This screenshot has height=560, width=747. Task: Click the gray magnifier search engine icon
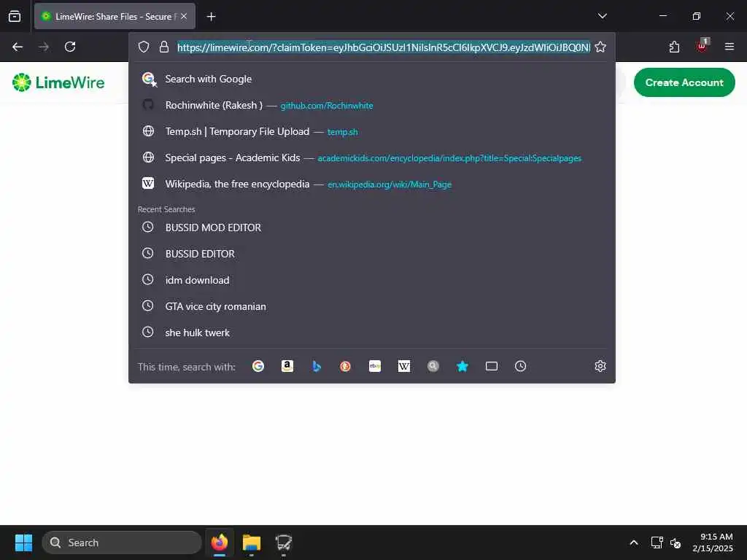(433, 366)
